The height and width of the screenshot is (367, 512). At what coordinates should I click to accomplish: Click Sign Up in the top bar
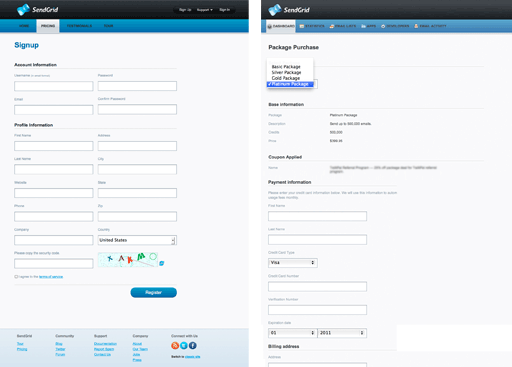click(185, 10)
